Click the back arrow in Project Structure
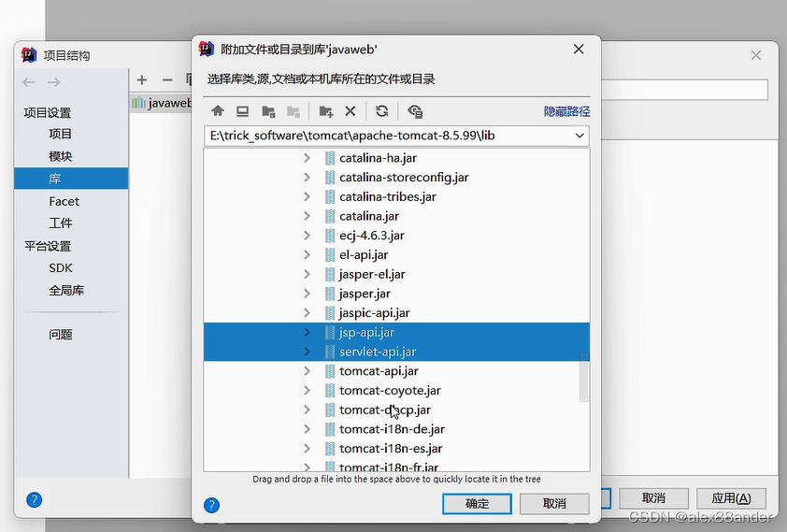Screen dimensions: 787x532 (x=29, y=81)
